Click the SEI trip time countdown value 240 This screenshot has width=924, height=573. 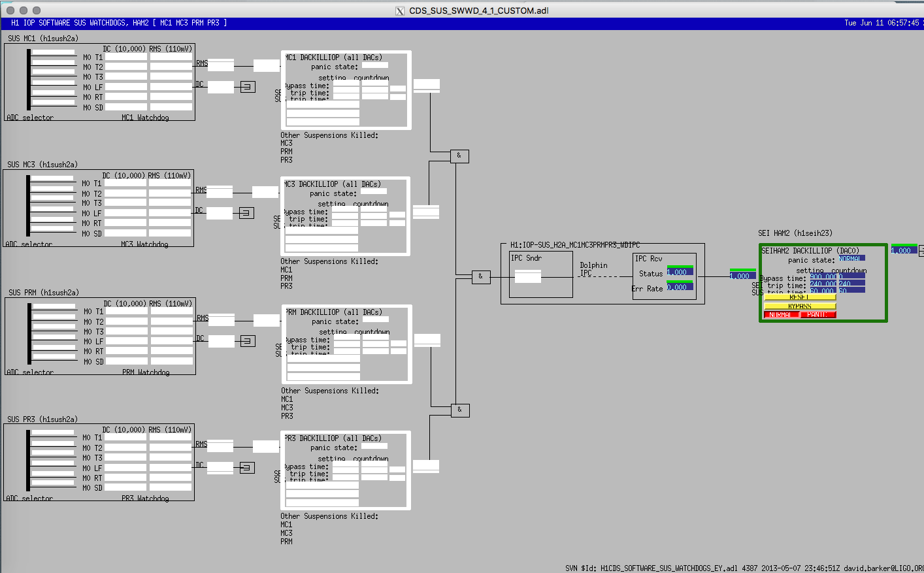852,283
